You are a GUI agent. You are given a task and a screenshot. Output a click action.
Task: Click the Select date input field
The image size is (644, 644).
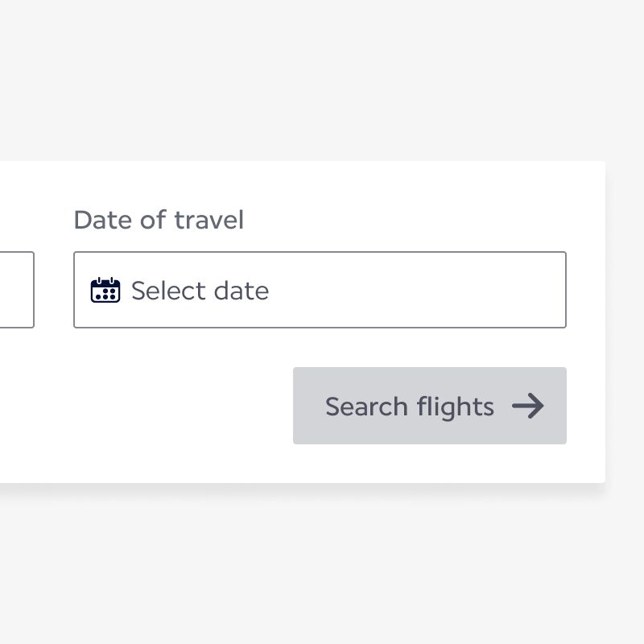click(320, 290)
